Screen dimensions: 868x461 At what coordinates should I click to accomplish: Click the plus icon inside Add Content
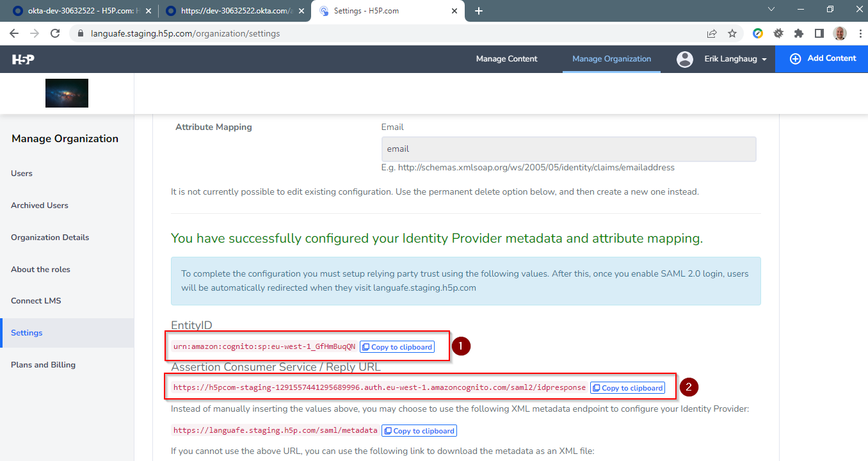click(x=796, y=59)
